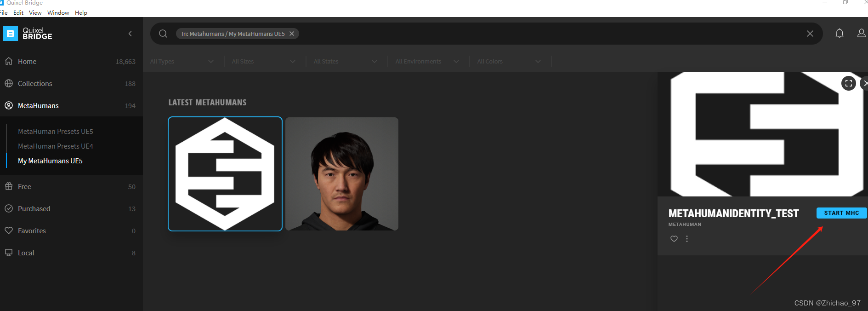
Task: Select My MetaHumans UE5
Action: (50, 161)
